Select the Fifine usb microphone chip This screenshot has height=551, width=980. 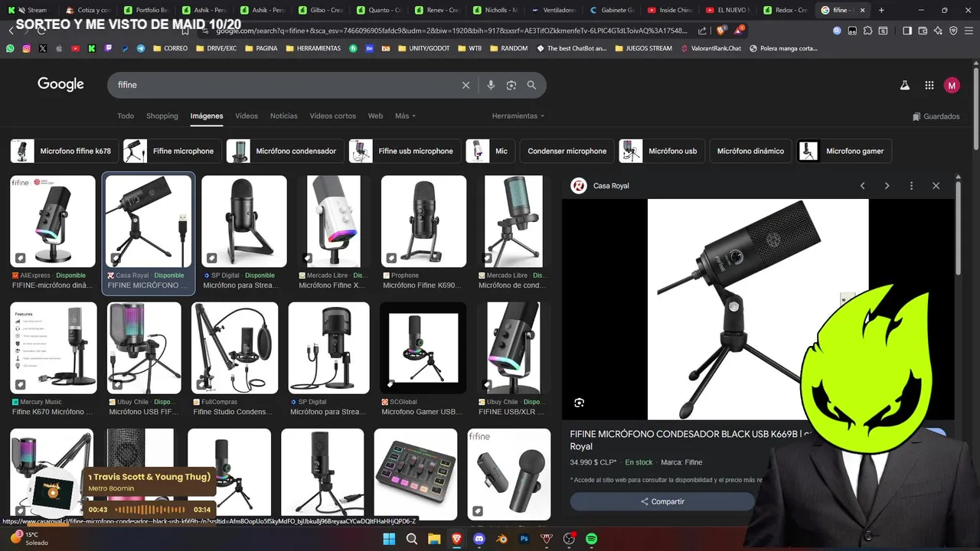pyautogui.click(x=405, y=151)
